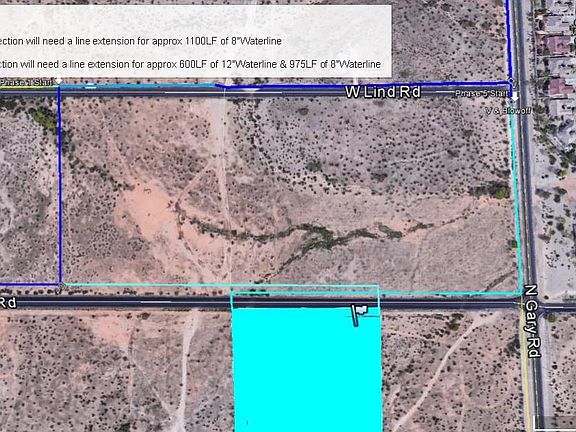Select the Phase 1 Start arrow marker
Screen dimensions: 576x432
click(x=58, y=81)
